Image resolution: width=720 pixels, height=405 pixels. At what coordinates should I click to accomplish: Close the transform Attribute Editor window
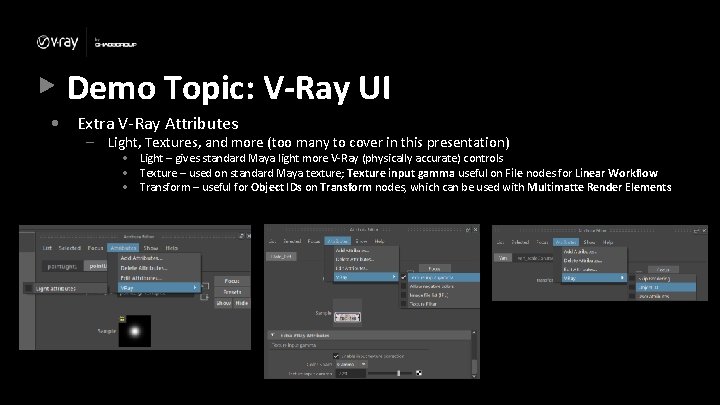coord(704,231)
